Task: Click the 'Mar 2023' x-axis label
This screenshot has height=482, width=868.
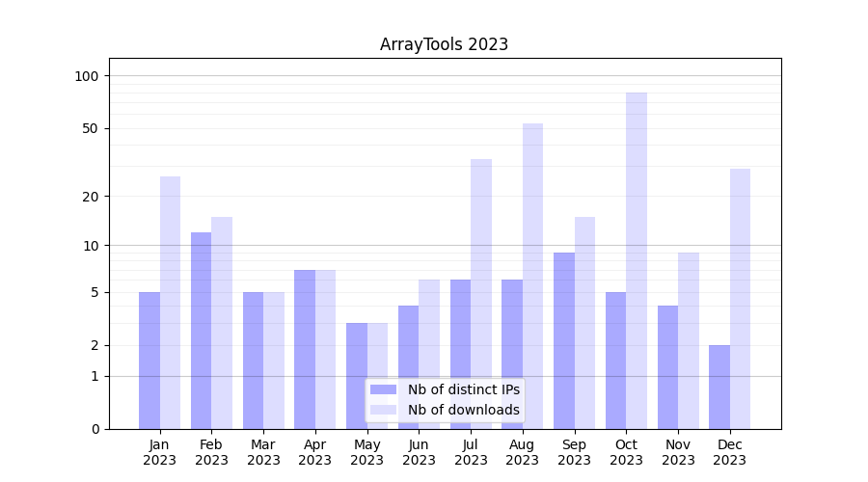Action: click(x=263, y=452)
